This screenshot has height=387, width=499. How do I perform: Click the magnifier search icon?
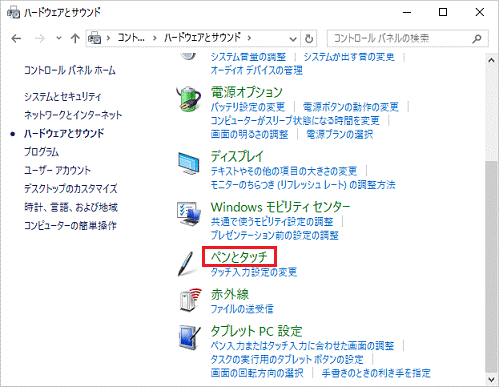pyautogui.click(x=477, y=39)
